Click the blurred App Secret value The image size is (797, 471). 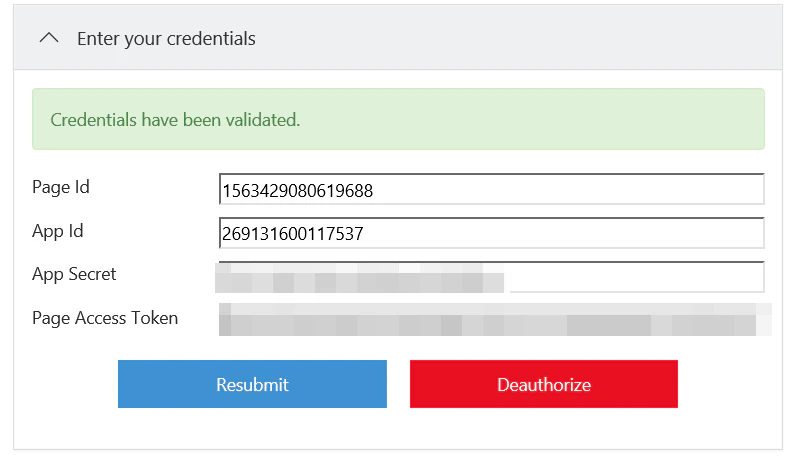pyautogui.click(x=359, y=277)
